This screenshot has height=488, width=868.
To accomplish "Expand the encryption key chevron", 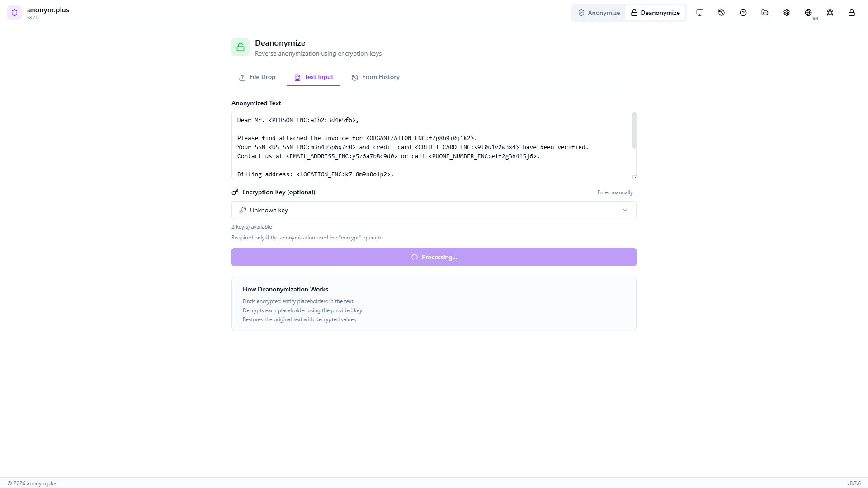I will coord(625,210).
